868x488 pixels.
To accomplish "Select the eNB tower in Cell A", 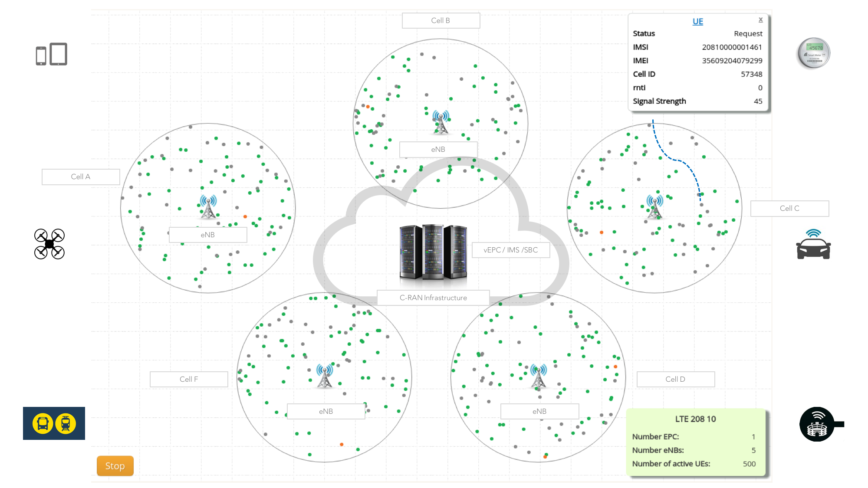I will pyautogui.click(x=209, y=208).
